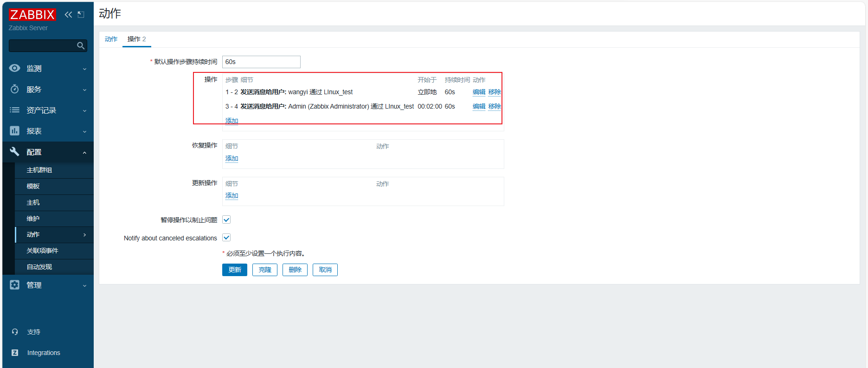Uncheck the 暂停操作以制止问题 checkbox
868x368 pixels.
click(226, 220)
